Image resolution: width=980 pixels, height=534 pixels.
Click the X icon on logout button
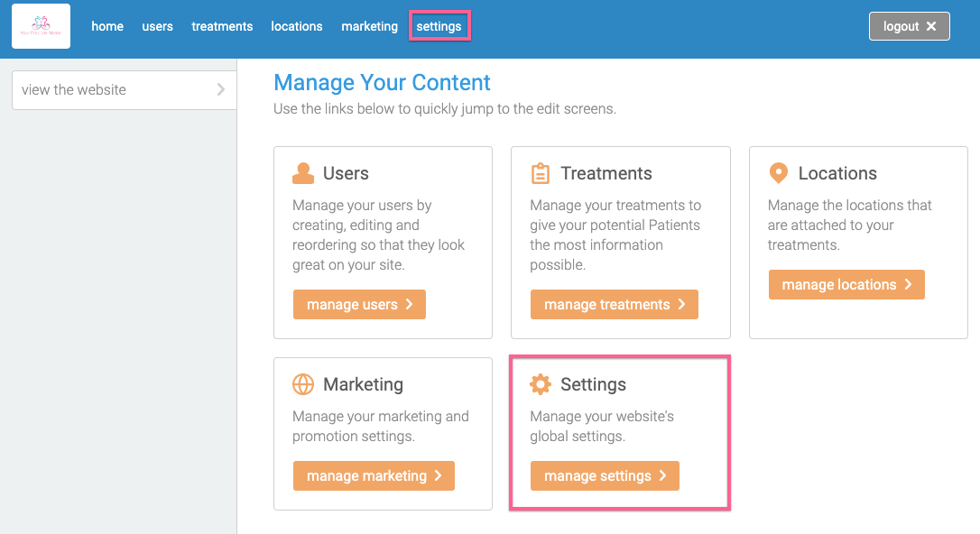point(931,26)
